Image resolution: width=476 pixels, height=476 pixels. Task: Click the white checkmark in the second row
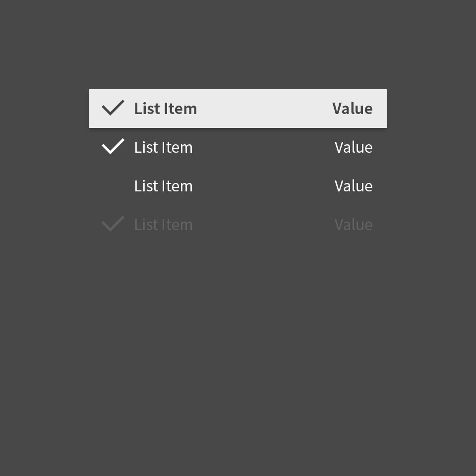[x=113, y=146]
